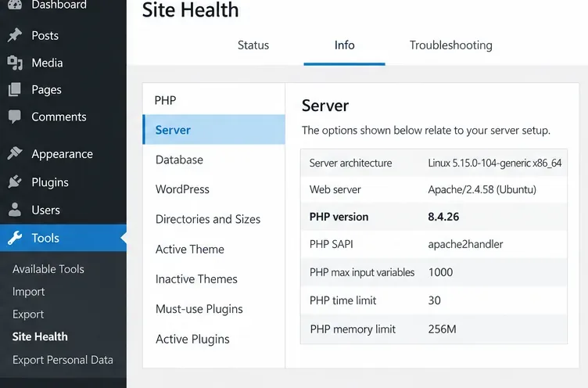Click the Tools wrench icon
Screen dimensions: 588x388
point(15,238)
